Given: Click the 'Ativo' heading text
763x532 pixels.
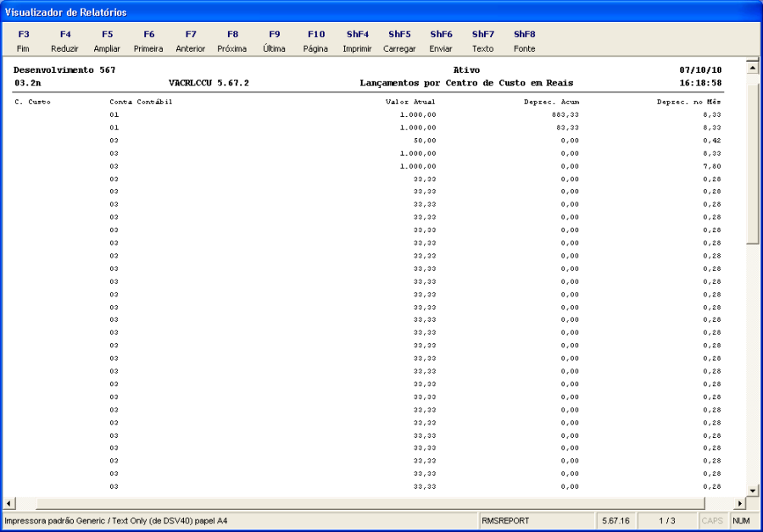Looking at the screenshot, I should pyautogui.click(x=466, y=70).
